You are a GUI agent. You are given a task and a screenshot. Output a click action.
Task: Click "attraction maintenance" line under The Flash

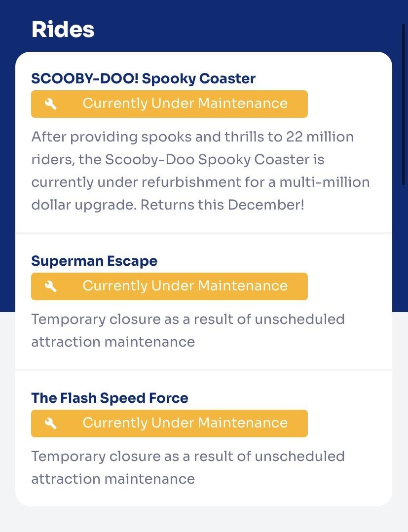coord(113,479)
